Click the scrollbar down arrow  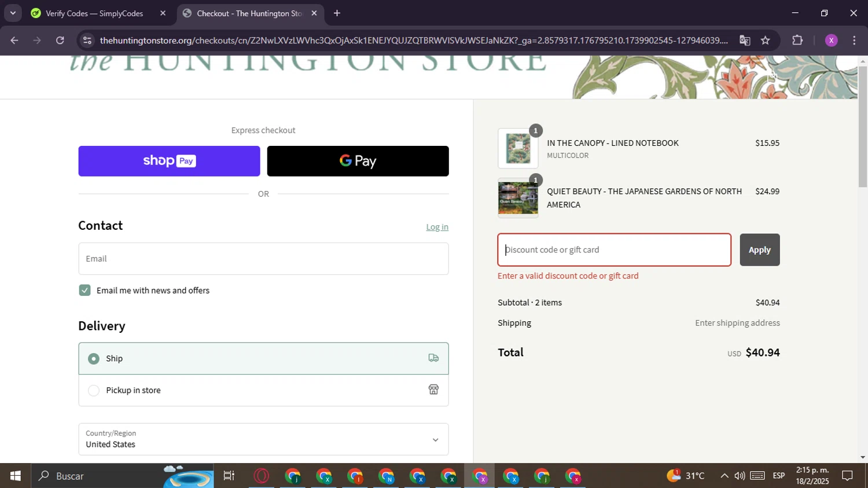pyautogui.click(x=863, y=457)
